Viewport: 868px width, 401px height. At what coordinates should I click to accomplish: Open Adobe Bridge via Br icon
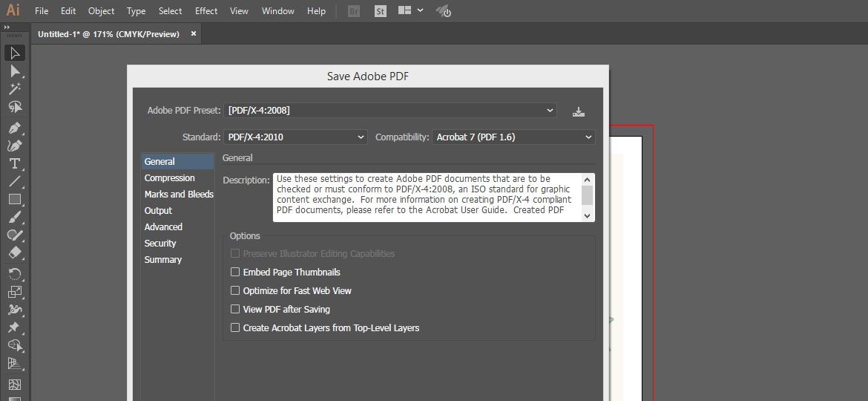[354, 11]
